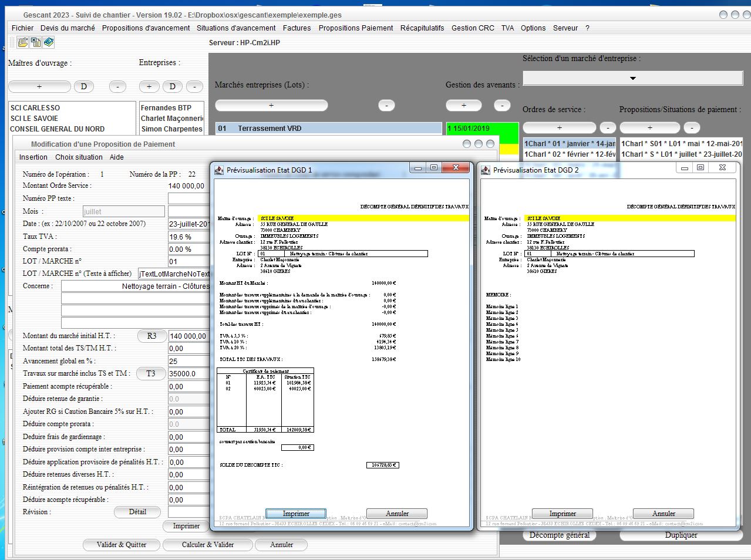Click the Prévisualisation Etat DGD 1 title icon
The width and height of the screenshot is (751, 560).
coord(219,170)
